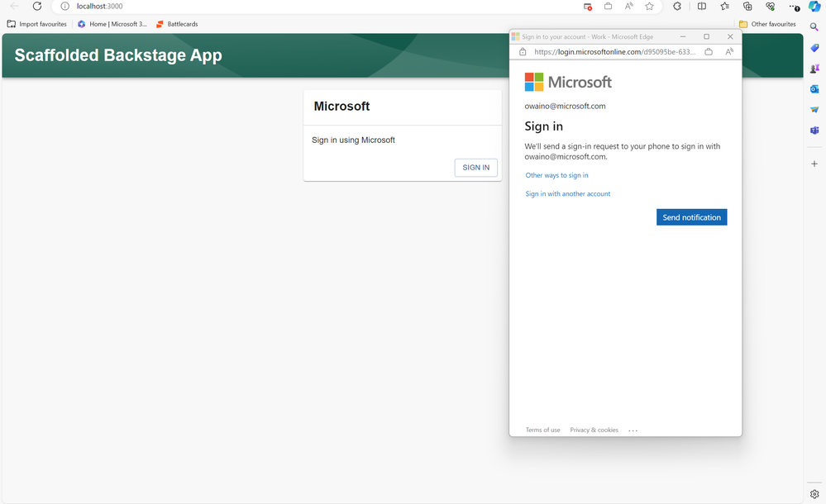Open the Terms of use link
Image resolution: width=826 pixels, height=504 pixels.
click(x=542, y=430)
